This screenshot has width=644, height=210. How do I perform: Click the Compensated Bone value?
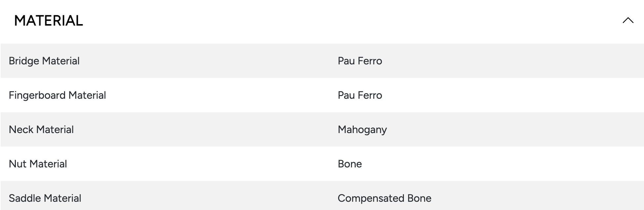click(x=384, y=198)
